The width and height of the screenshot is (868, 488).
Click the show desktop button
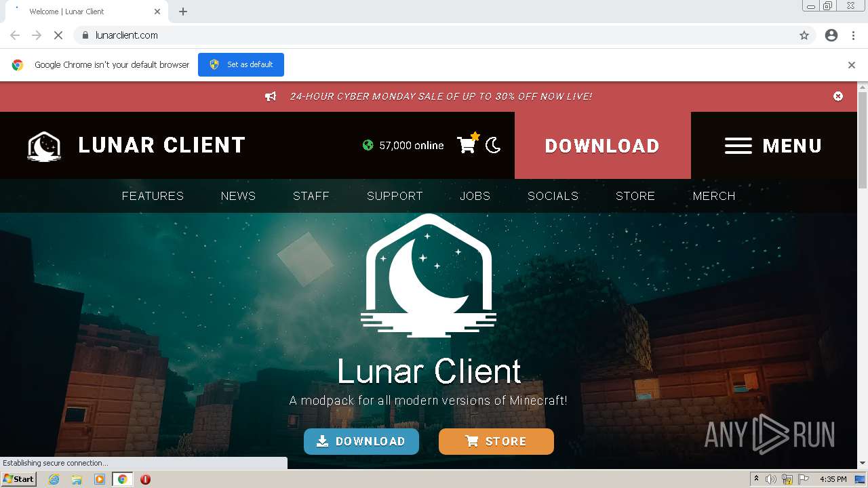pyautogui.click(x=861, y=479)
